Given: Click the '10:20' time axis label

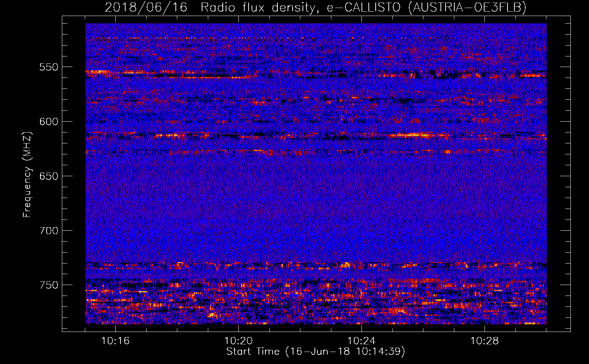Looking at the screenshot, I should (238, 341).
